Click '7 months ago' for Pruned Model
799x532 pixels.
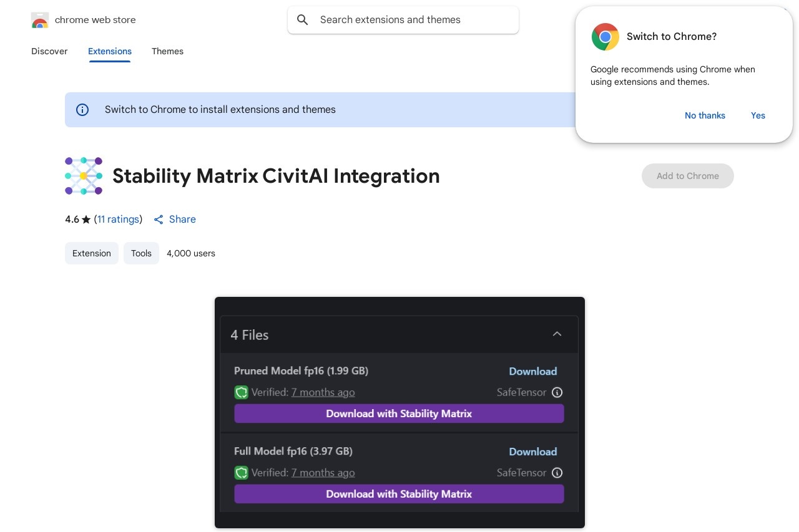[x=323, y=392]
